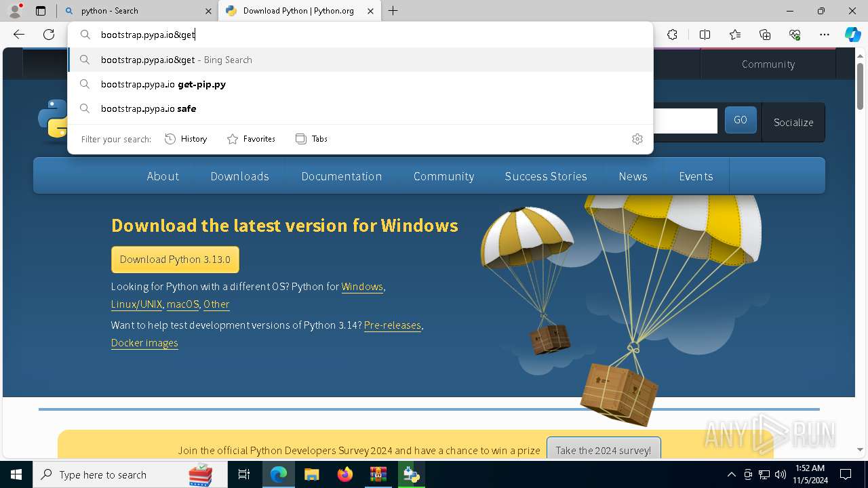Switch to Download Python tab

click(298, 11)
